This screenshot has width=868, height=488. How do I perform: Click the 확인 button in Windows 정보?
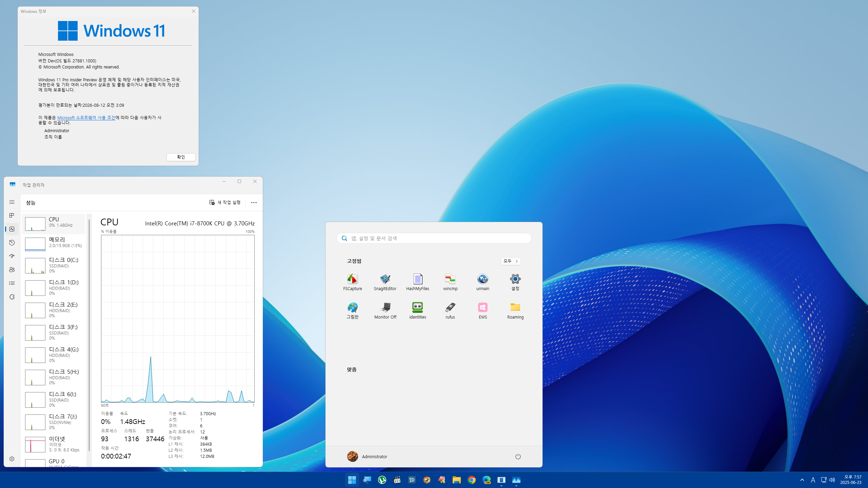pyautogui.click(x=181, y=157)
